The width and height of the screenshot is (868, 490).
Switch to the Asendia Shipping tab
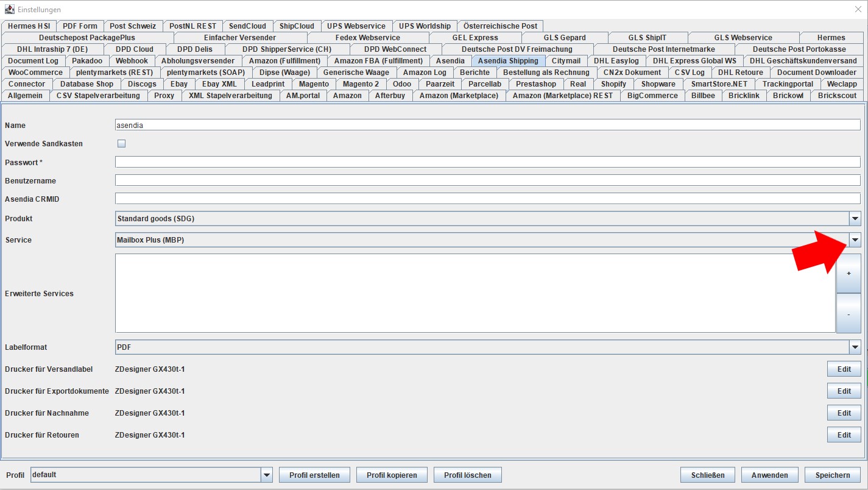point(508,61)
